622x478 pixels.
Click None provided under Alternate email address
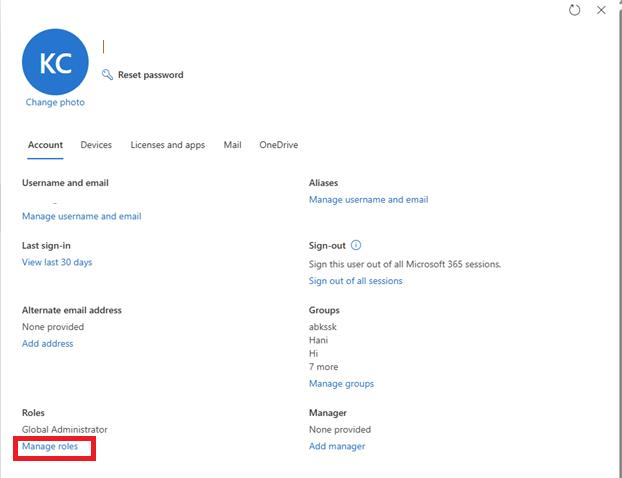[53, 327]
